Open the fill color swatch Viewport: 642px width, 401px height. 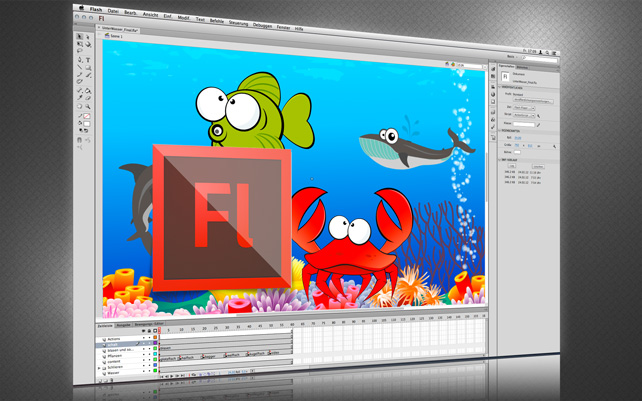[x=87, y=124]
